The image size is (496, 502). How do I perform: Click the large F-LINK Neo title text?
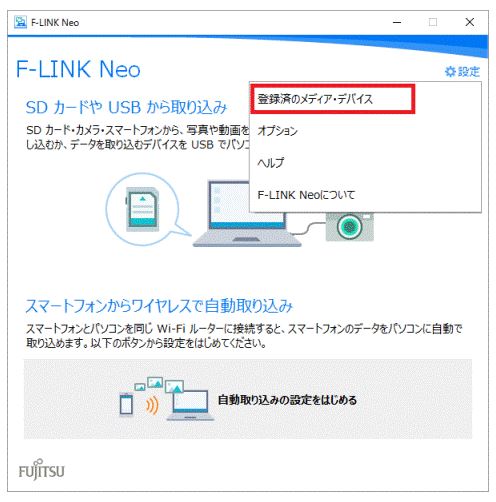pos(78,69)
